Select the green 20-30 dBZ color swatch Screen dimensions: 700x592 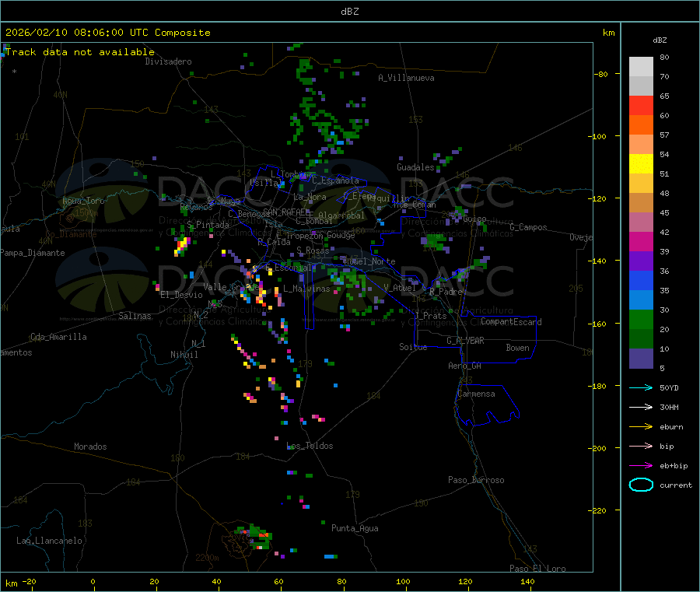click(x=641, y=319)
